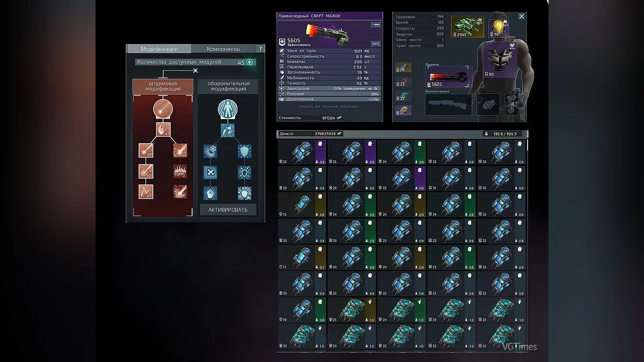Select the ricochet x5 zigzag node
This screenshot has width=644, height=362.
(x=146, y=191)
